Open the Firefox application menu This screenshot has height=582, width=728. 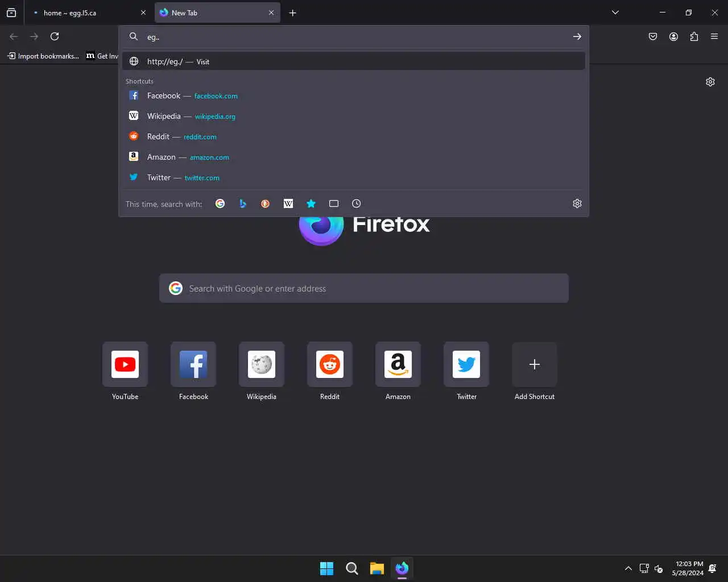point(714,36)
